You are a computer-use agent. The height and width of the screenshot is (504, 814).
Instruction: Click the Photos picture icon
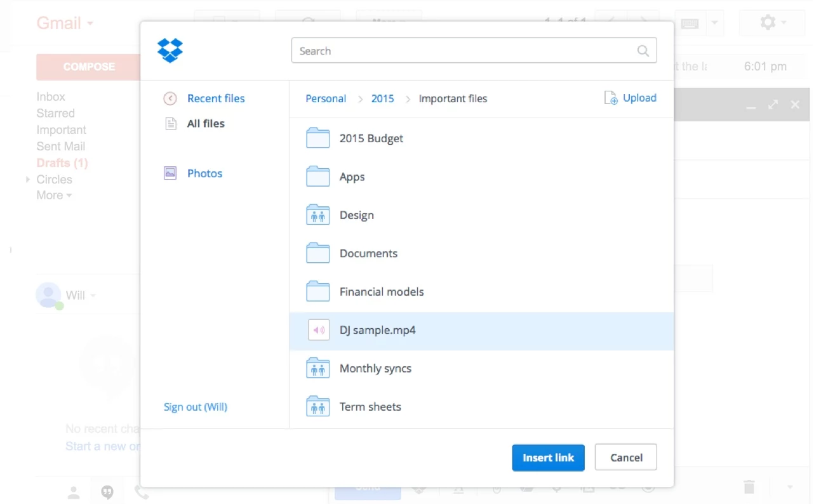coord(170,173)
